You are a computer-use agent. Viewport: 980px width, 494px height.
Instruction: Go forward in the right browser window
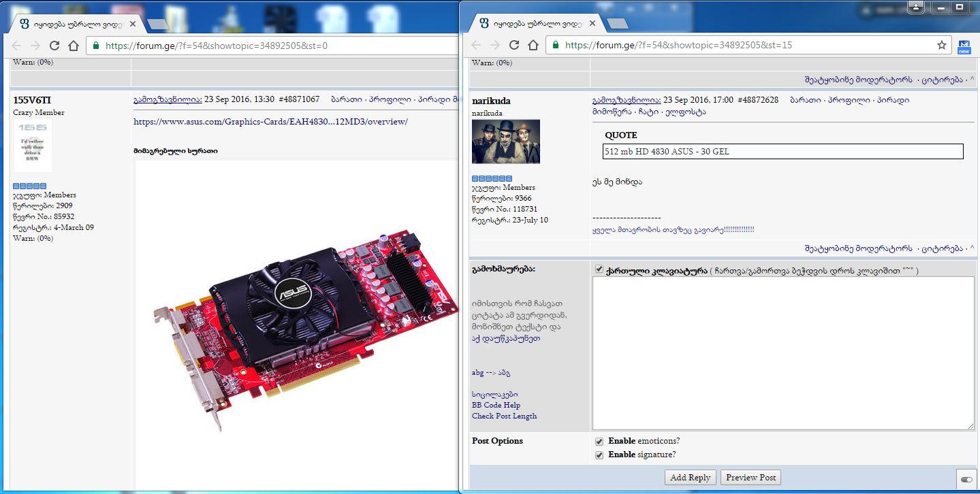point(496,45)
